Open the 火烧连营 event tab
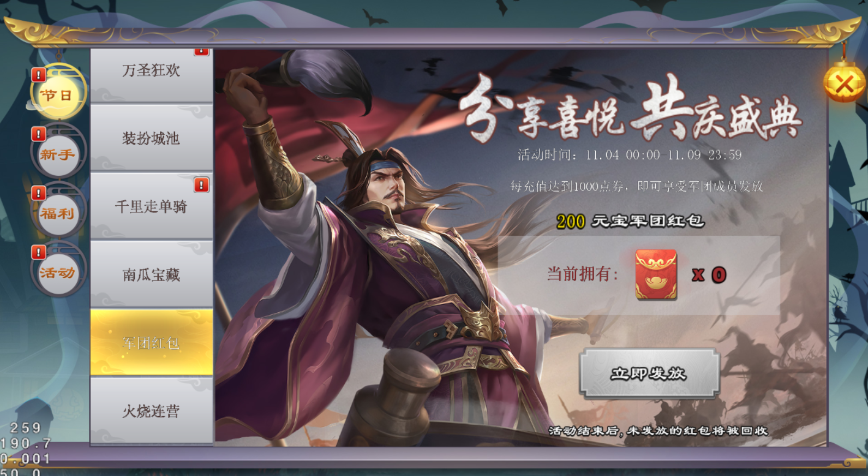The height and width of the screenshot is (476, 868). coord(152,410)
